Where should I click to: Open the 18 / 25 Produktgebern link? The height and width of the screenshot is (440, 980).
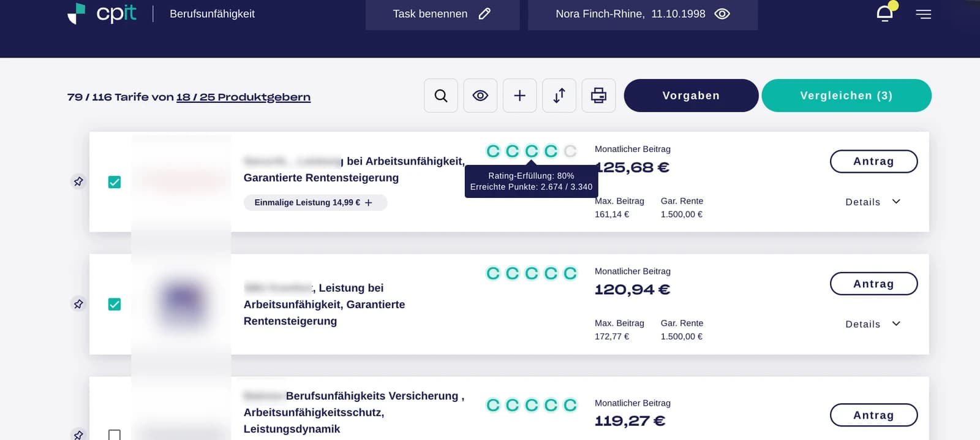pyautogui.click(x=243, y=97)
